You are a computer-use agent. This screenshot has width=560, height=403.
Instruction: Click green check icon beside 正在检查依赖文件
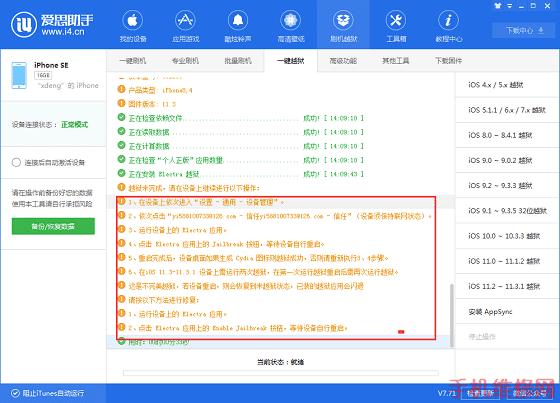pyautogui.click(x=121, y=117)
